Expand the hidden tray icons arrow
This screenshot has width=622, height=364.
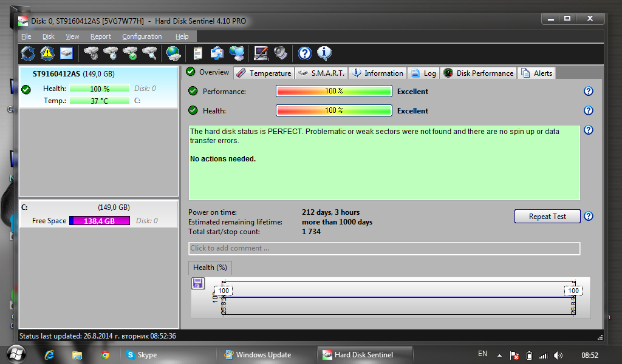coord(499,356)
